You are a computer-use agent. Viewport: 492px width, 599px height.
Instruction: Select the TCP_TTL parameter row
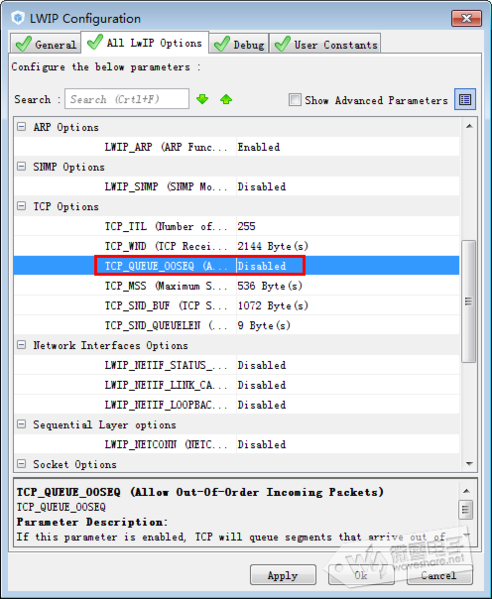(x=237, y=226)
